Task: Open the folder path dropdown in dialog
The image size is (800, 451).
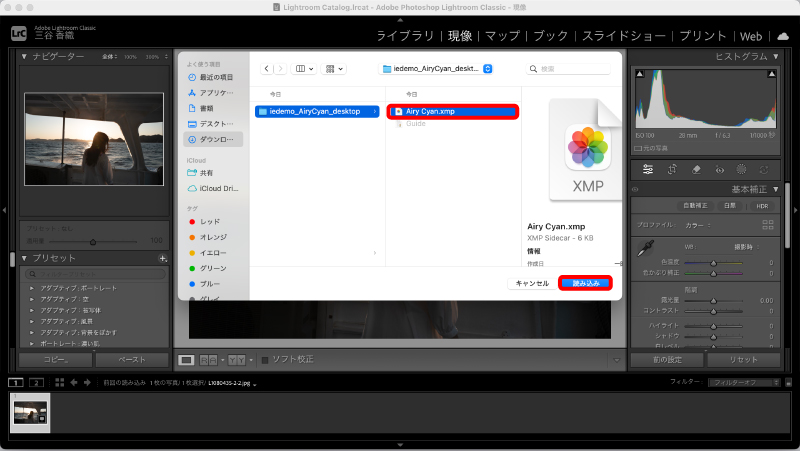Action: tap(487, 69)
